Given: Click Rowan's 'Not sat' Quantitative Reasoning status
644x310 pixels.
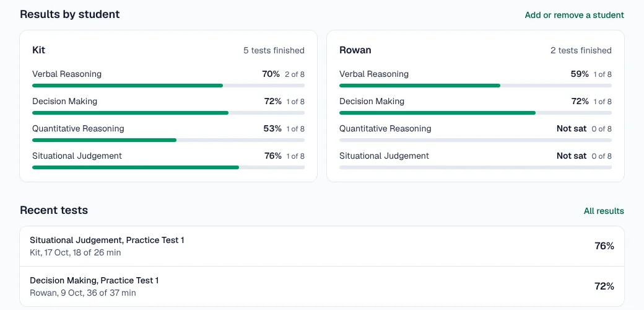Looking at the screenshot, I should pos(572,129).
